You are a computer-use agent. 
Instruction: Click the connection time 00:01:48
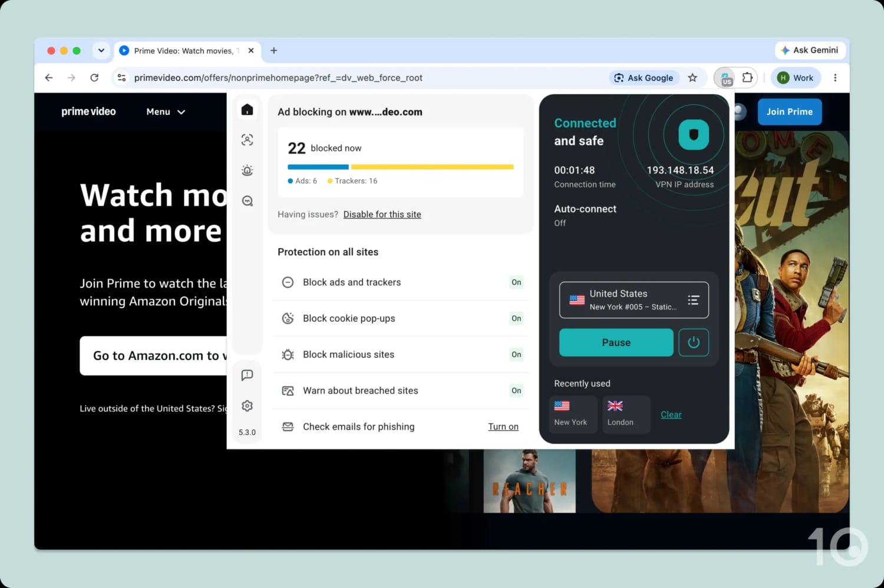click(575, 170)
